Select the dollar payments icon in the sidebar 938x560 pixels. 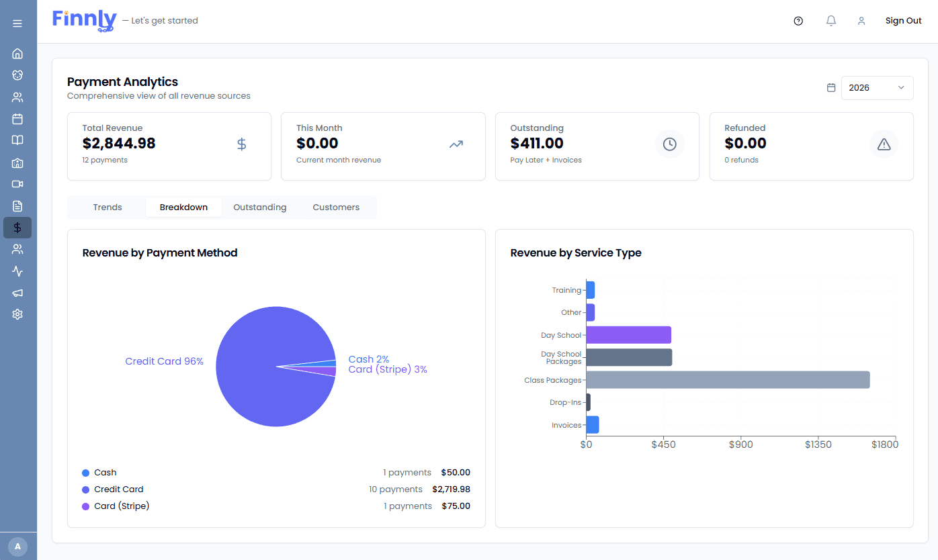(x=17, y=227)
